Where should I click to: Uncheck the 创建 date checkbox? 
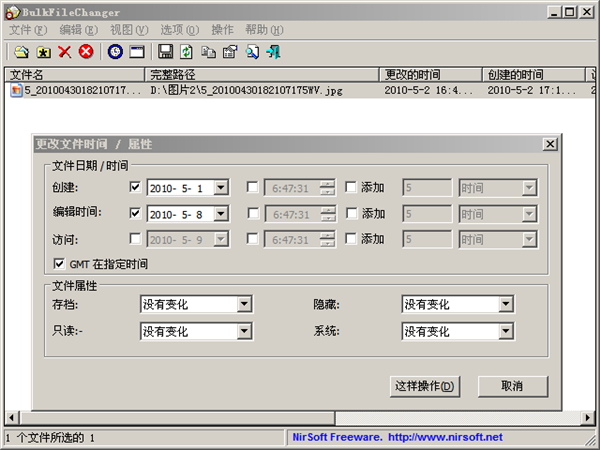click(x=135, y=187)
